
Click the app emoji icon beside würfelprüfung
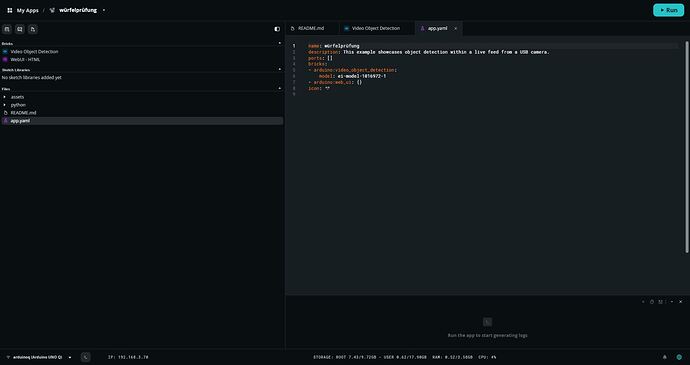tap(52, 10)
